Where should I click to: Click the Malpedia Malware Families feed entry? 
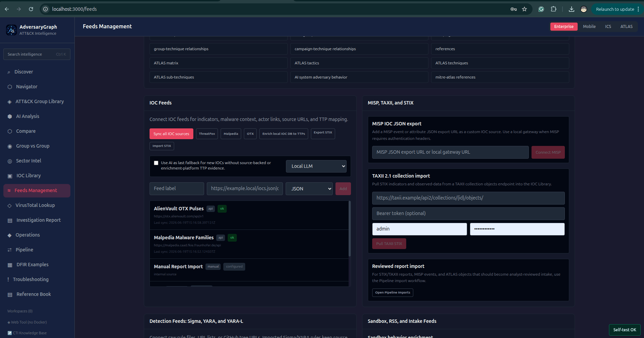249,244
